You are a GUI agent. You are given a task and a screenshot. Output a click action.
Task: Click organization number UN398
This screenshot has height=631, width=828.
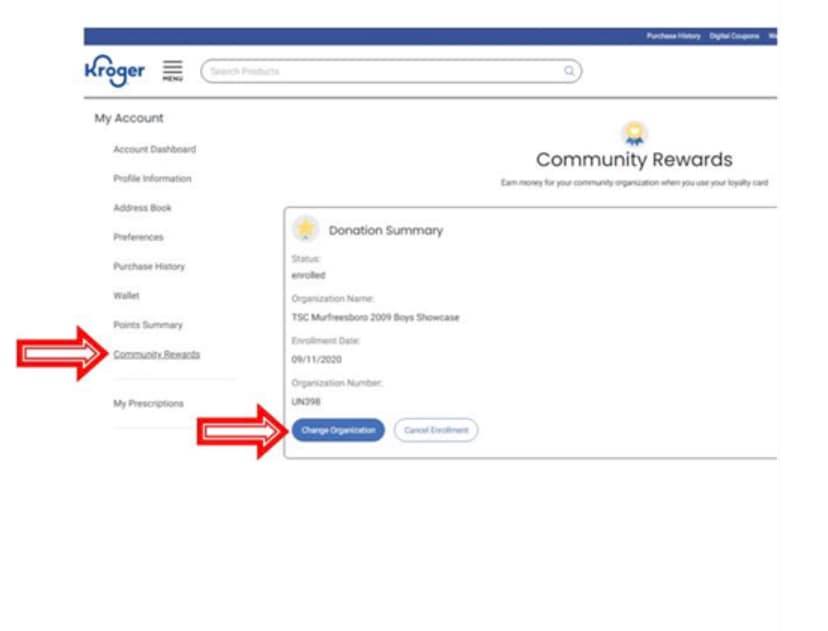tap(306, 402)
